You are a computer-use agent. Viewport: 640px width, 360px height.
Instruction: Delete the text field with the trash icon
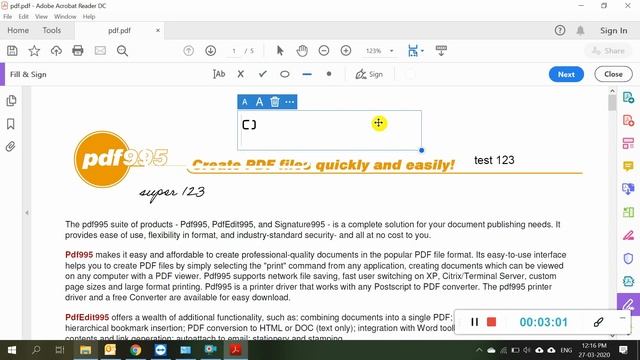(x=275, y=102)
